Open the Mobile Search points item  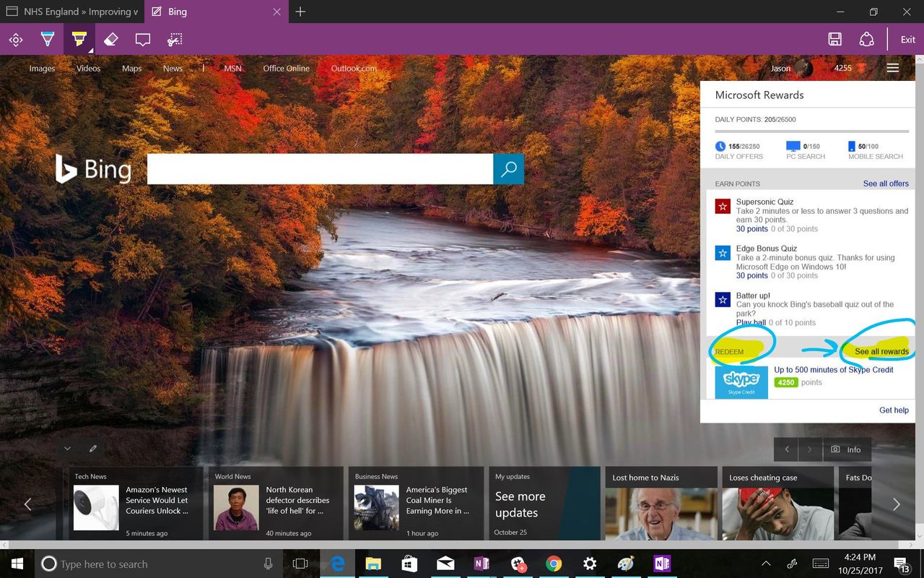pos(876,150)
